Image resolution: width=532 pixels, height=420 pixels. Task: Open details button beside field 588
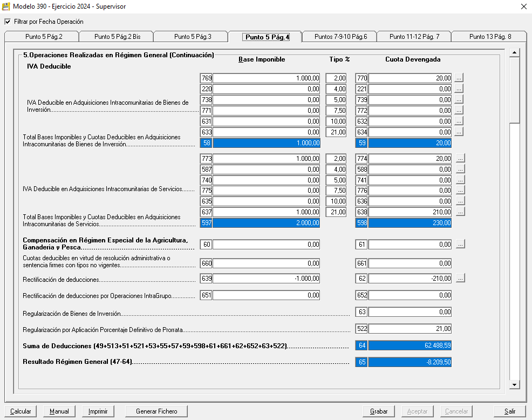pyautogui.click(x=460, y=169)
